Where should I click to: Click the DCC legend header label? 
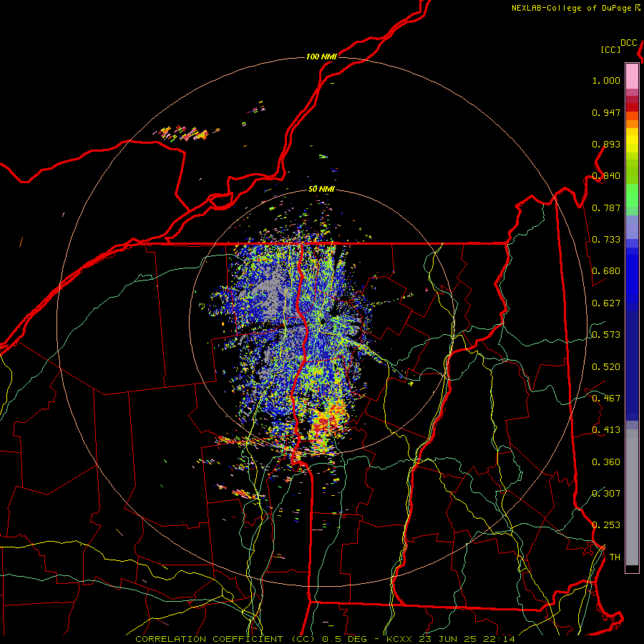629,43
